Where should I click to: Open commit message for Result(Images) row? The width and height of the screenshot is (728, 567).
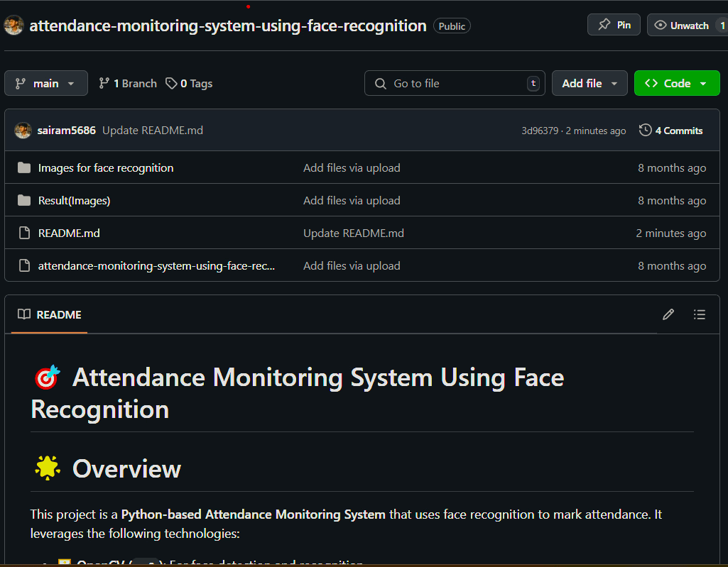point(352,200)
